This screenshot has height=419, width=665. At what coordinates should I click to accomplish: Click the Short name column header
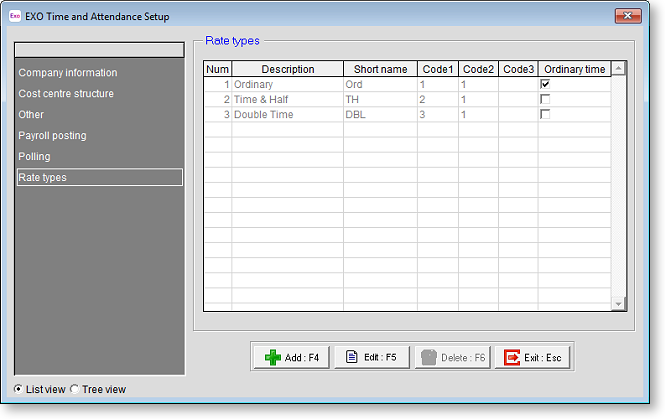pyautogui.click(x=380, y=69)
